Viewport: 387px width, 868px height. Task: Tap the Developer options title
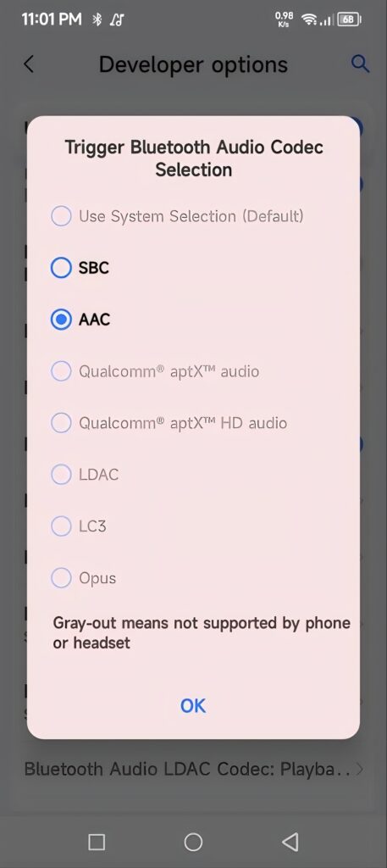[x=193, y=64]
